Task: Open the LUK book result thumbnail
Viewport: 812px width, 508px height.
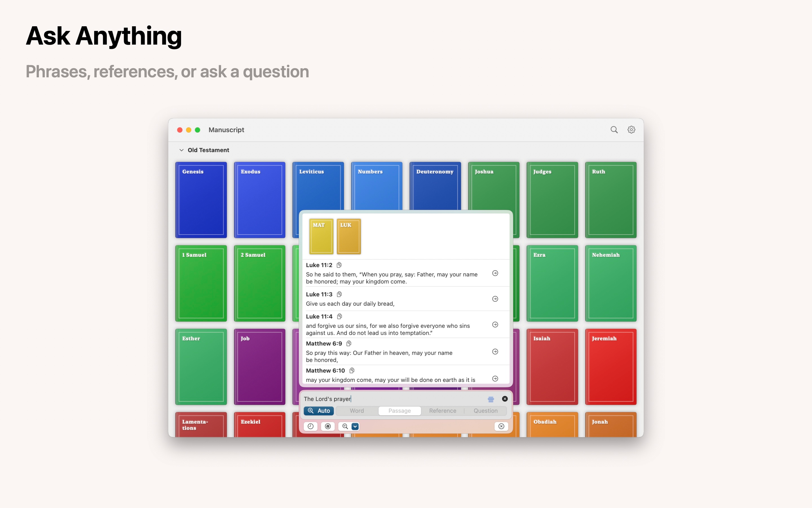Action: [x=348, y=237]
